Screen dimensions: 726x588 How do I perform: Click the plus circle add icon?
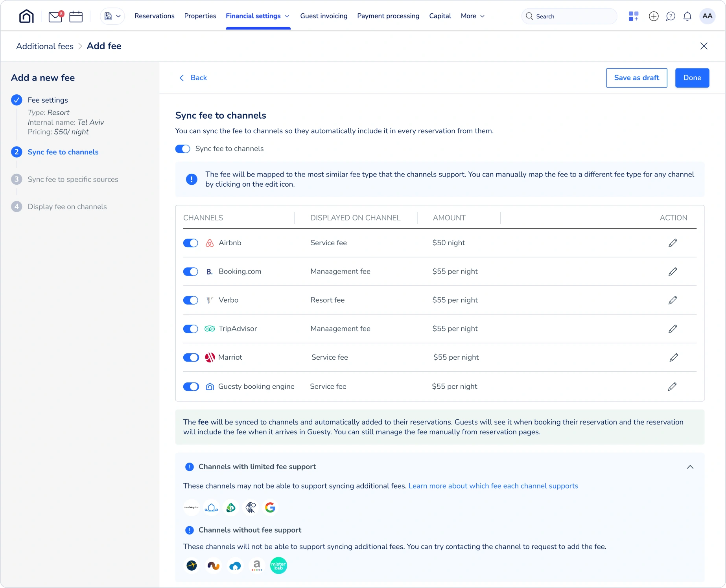pyautogui.click(x=654, y=16)
